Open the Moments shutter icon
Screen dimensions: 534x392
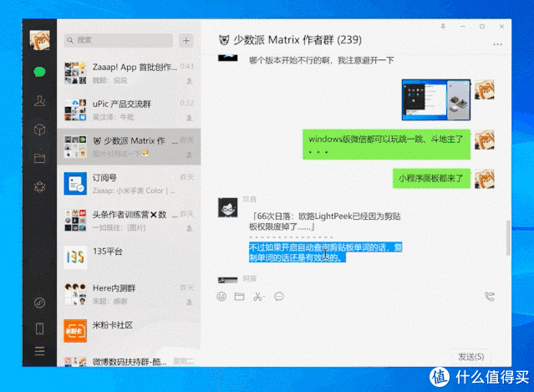39,186
